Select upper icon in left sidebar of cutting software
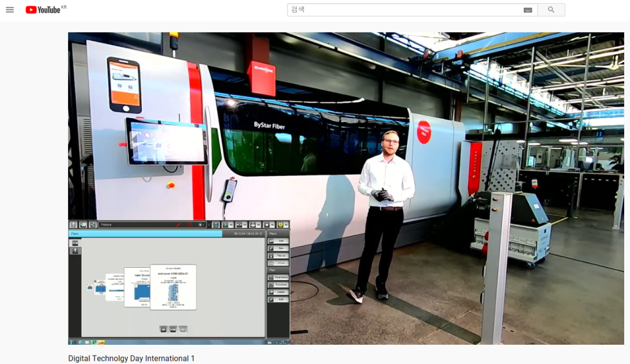Screen dimensions: 630x364 pyautogui.click(x=75, y=243)
